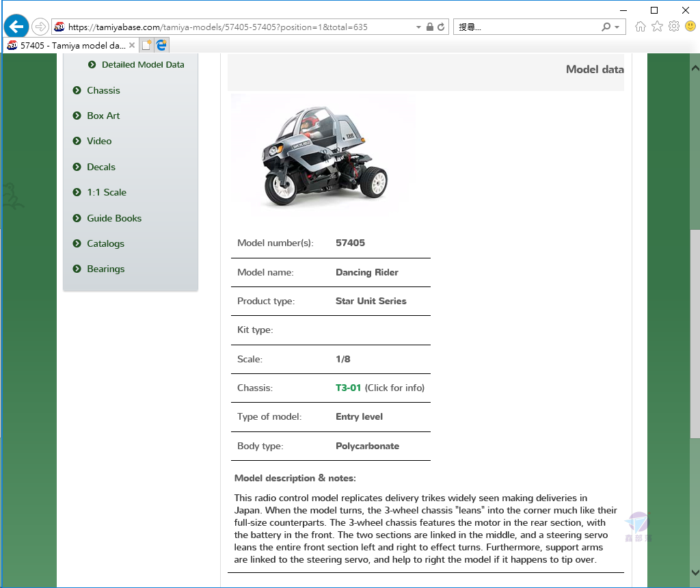Open the Box Art sidebar menu item

[103, 116]
